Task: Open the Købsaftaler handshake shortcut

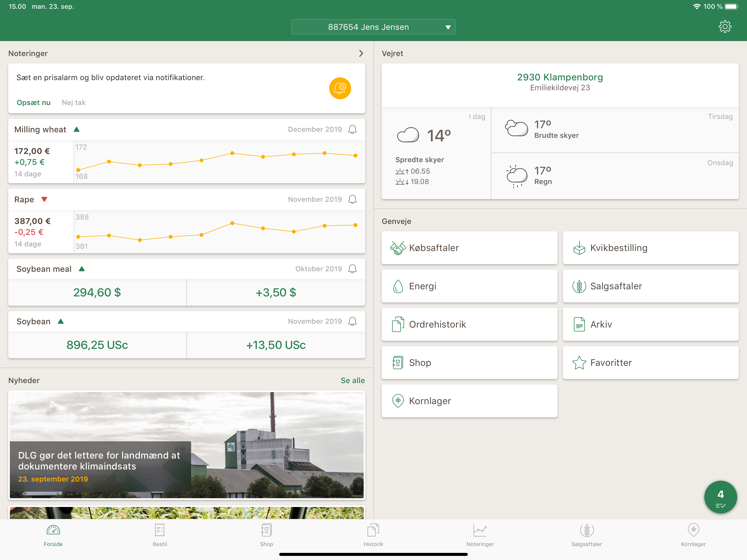Action: 469,247
